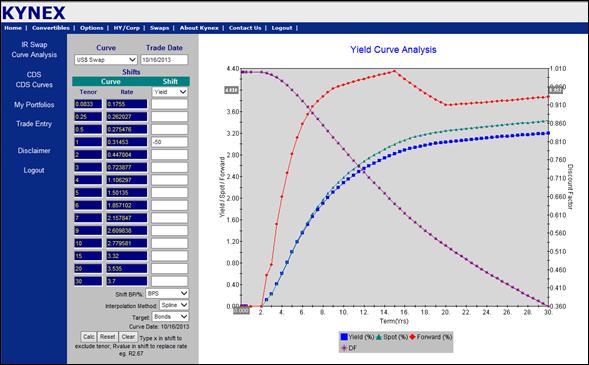Click shift field for tenor 10
This screenshot has height=365, width=589.
pyautogui.click(x=169, y=243)
